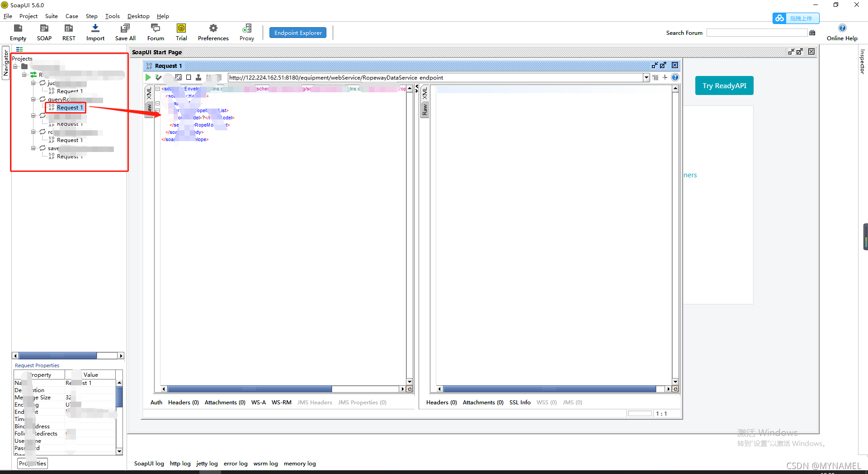Collapse the Projects root tree node
Screen dimensions: 868x474
tap(15, 66)
